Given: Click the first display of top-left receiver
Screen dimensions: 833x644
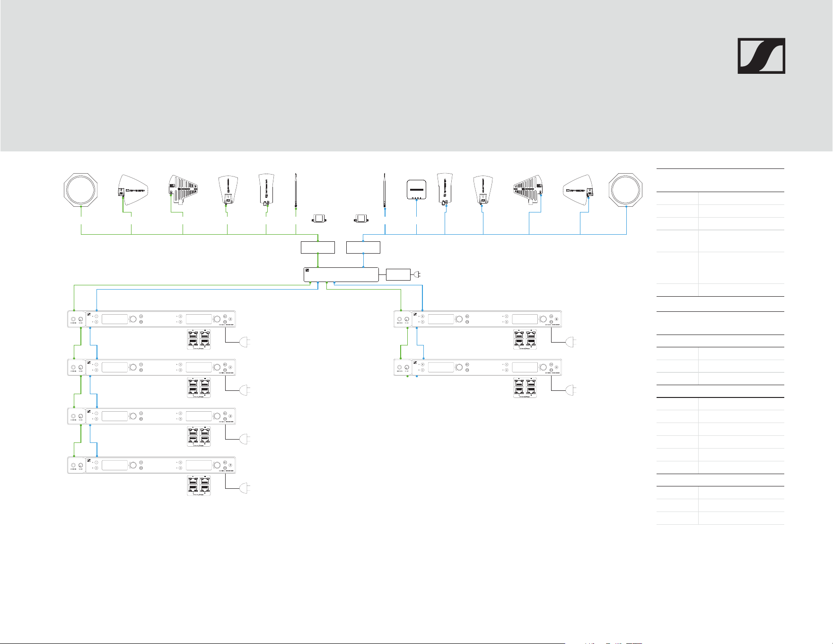Looking at the screenshot, I should click(x=115, y=319).
